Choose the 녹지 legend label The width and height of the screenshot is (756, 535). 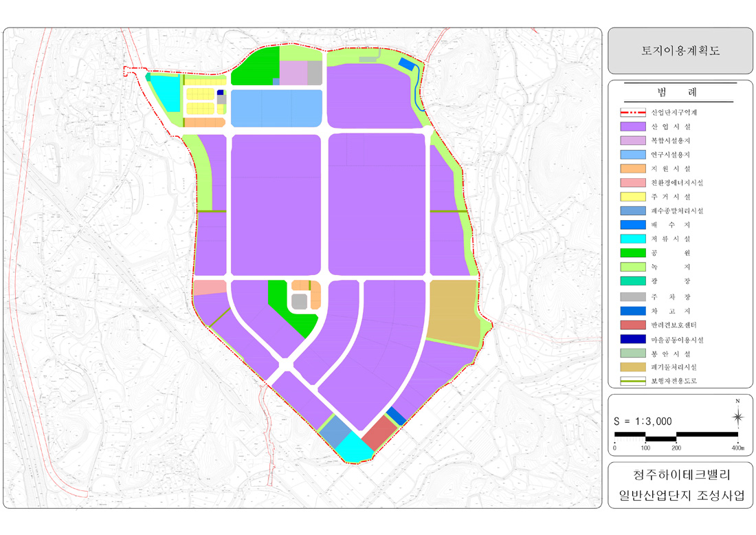(671, 267)
